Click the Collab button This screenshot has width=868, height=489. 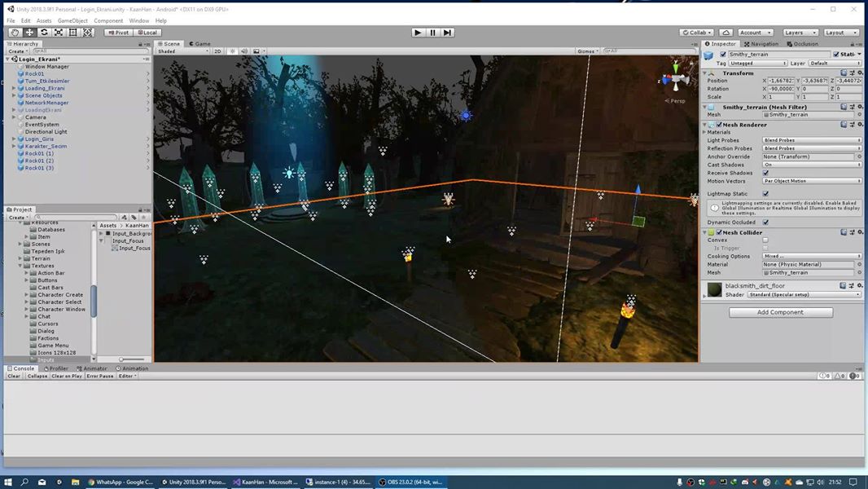pos(697,33)
